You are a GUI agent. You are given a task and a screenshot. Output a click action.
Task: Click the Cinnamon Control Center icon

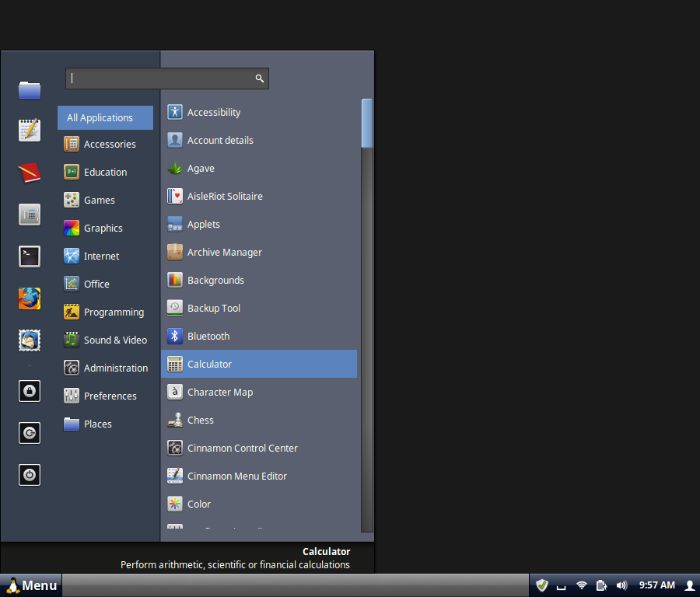[x=175, y=448]
